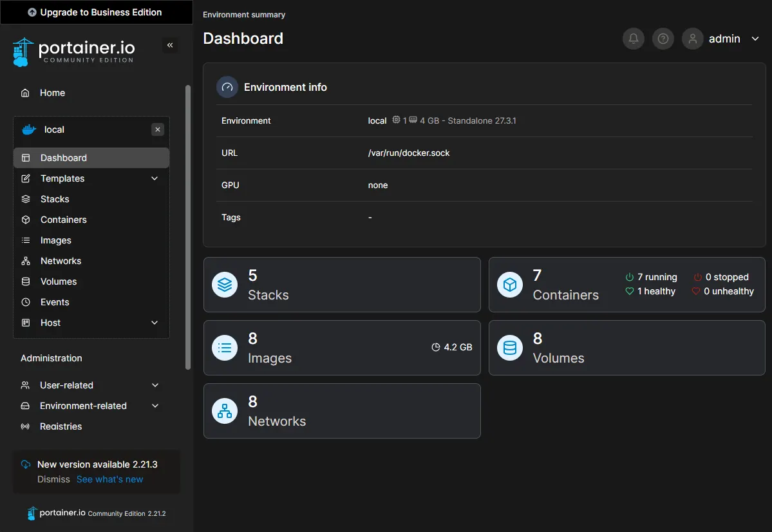The image size is (772, 532).
Task: Click the upgrade arrow icon in top banner
Action: (32, 12)
